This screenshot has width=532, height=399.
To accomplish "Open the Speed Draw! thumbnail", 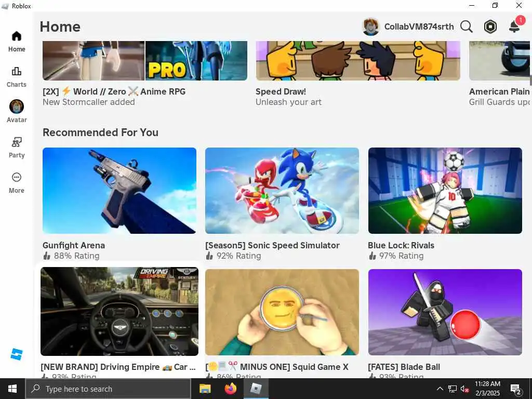I will click(358, 61).
